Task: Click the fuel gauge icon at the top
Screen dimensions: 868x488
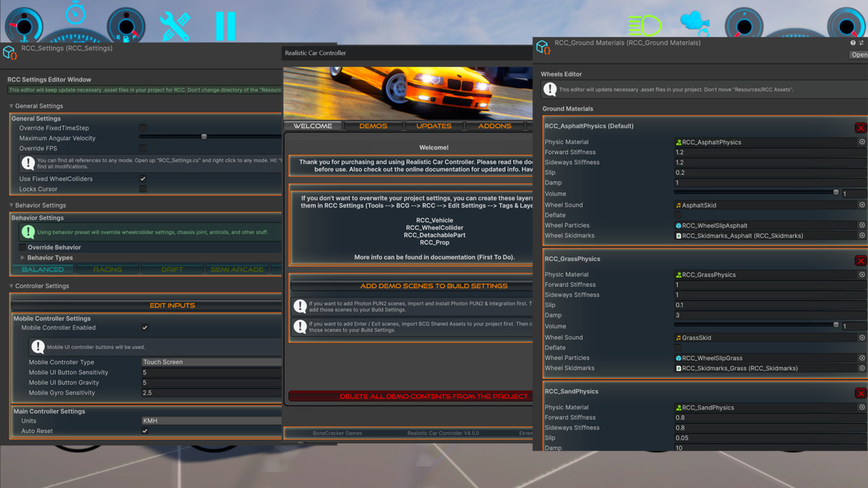Action: click(x=126, y=26)
